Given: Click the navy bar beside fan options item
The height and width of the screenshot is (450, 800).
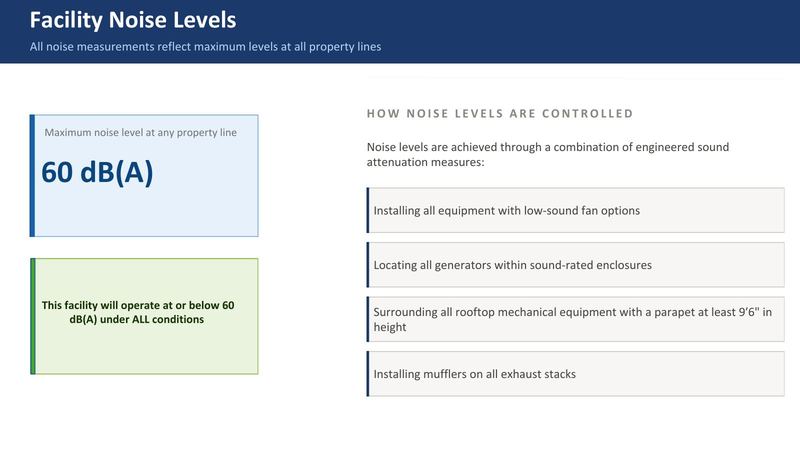Looking at the screenshot, I should 368,210.
